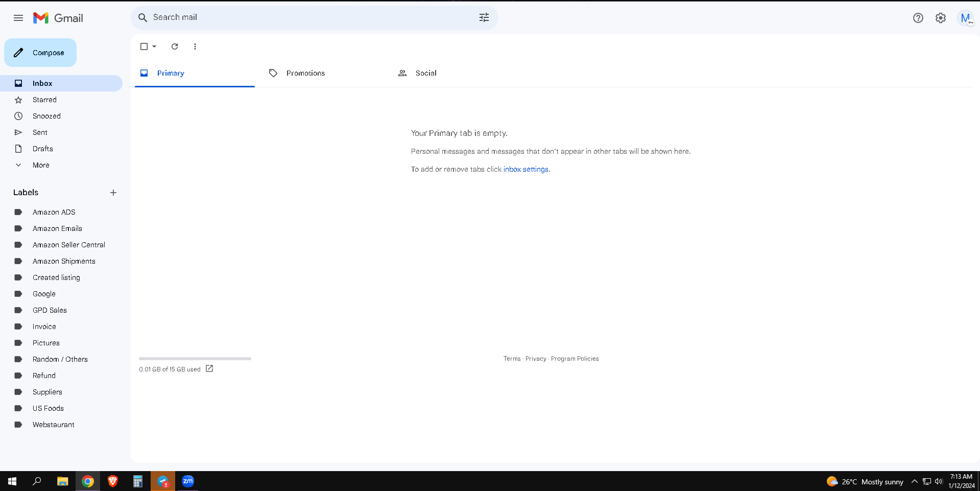Viewport: 980px width, 491px height.
Task: Open the Settings gear icon
Action: (x=941, y=18)
